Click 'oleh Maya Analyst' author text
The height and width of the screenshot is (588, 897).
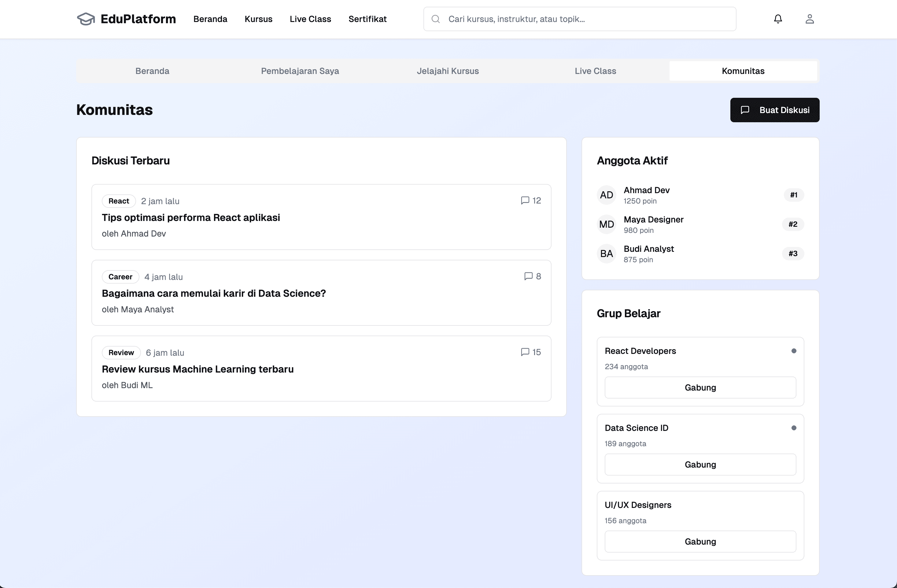138,309
